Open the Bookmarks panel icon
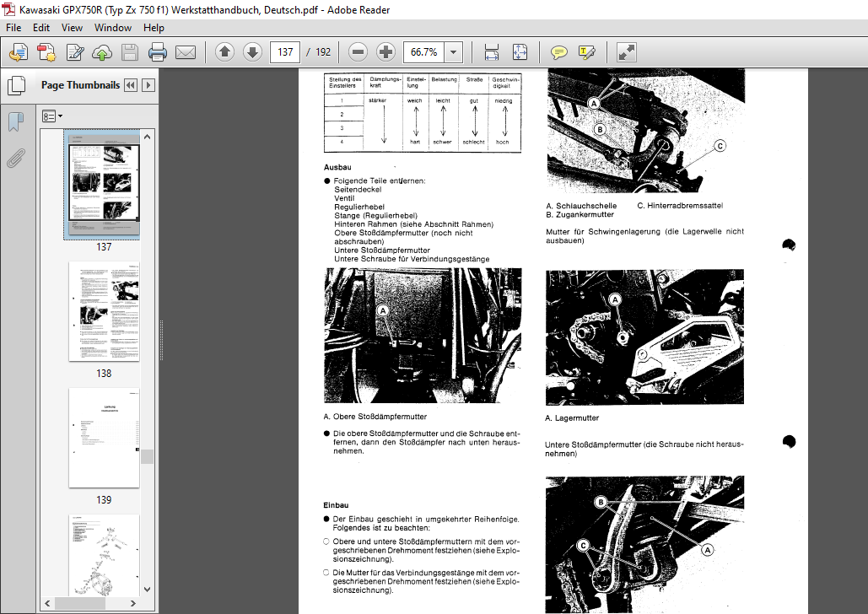Viewport: 868px width, 614px height. click(x=16, y=121)
